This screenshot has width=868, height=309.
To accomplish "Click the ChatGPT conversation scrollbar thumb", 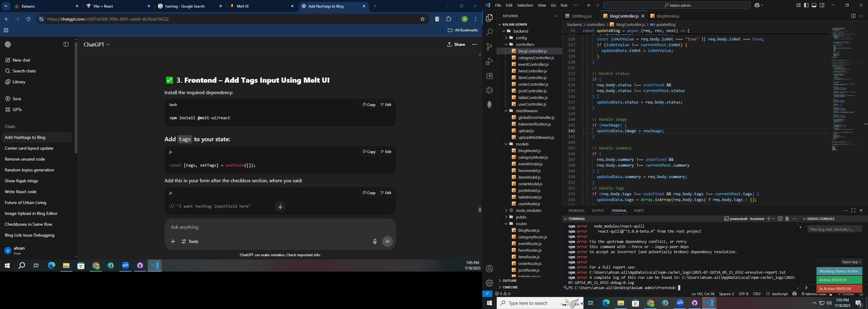I will pyautogui.click(x=480, y=209).
